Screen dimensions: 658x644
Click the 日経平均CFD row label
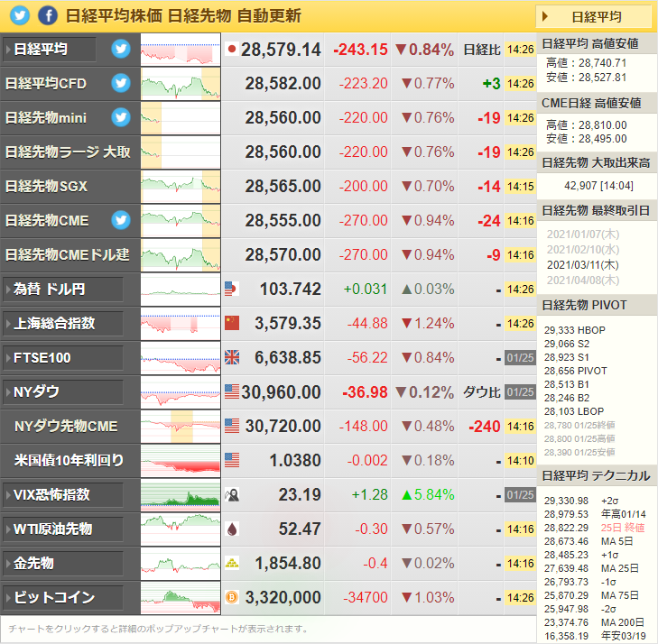[46, 84]
